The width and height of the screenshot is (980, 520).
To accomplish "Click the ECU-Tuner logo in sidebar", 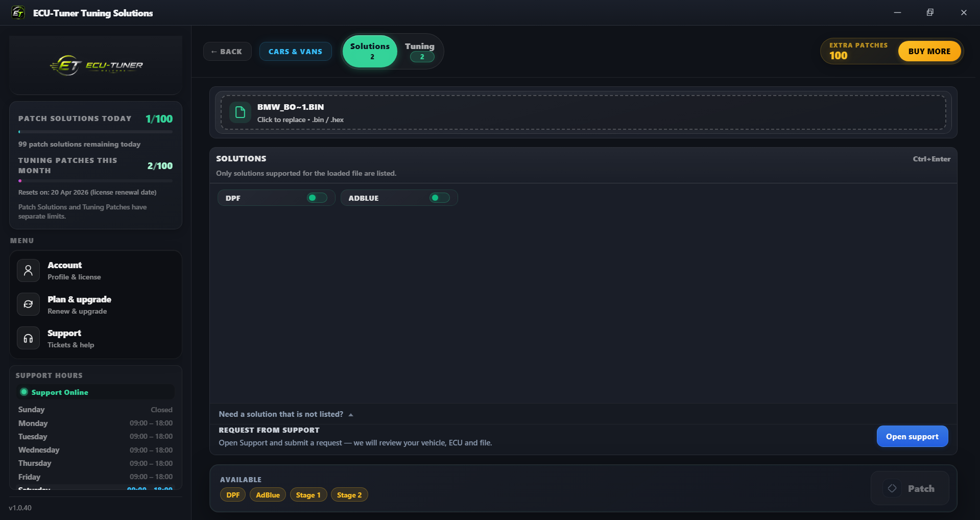I will pos(96,65).
